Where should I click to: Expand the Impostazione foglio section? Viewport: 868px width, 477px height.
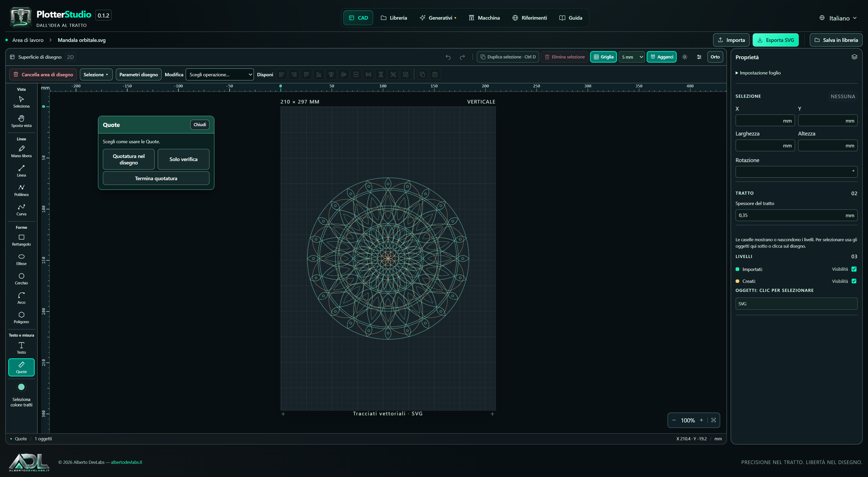click(758, 73)
